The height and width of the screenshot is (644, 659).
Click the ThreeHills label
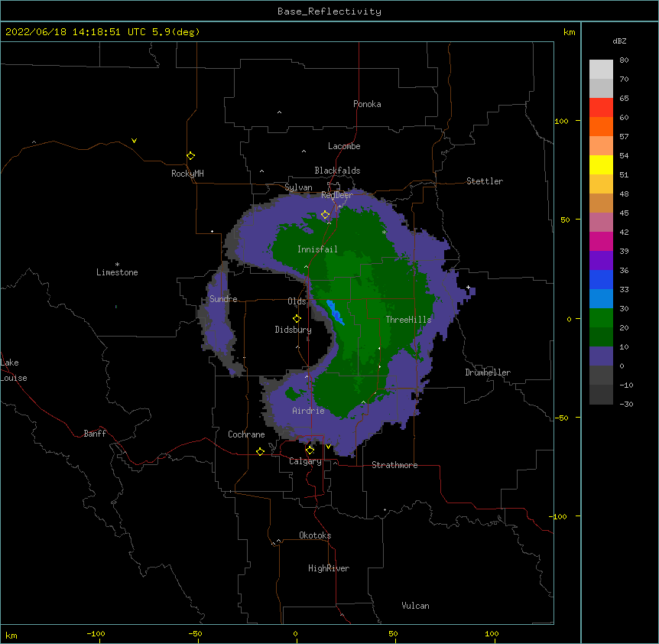408,320
